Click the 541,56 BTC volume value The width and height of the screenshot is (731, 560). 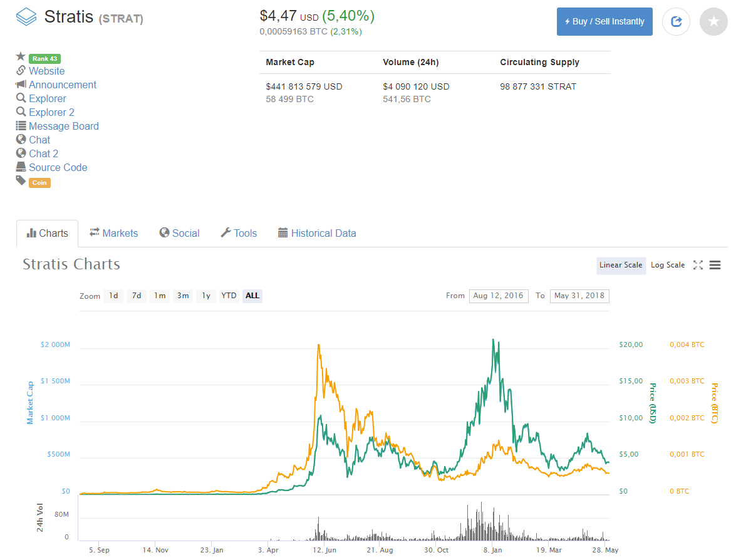point(407,100)
